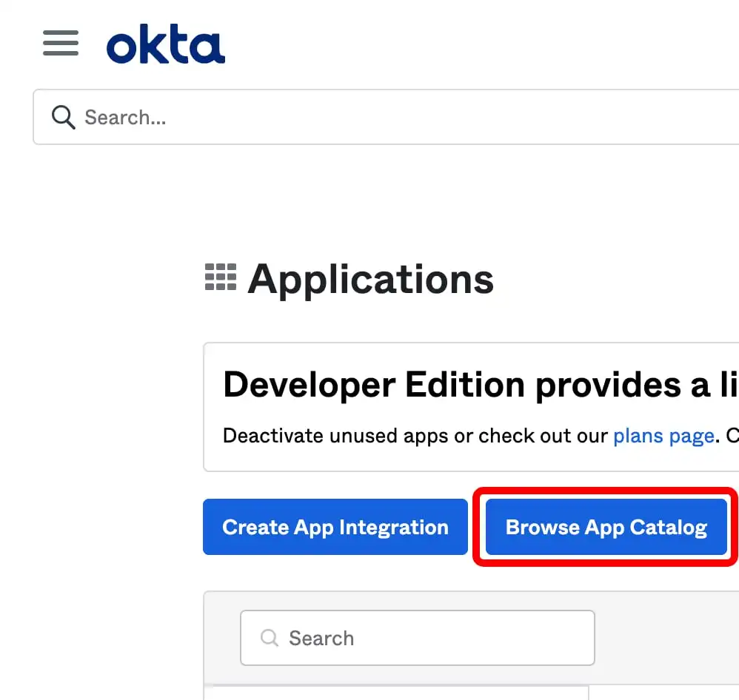The image size is (739, 700).
Task: Focus the top Search... field
Action: 386,117
